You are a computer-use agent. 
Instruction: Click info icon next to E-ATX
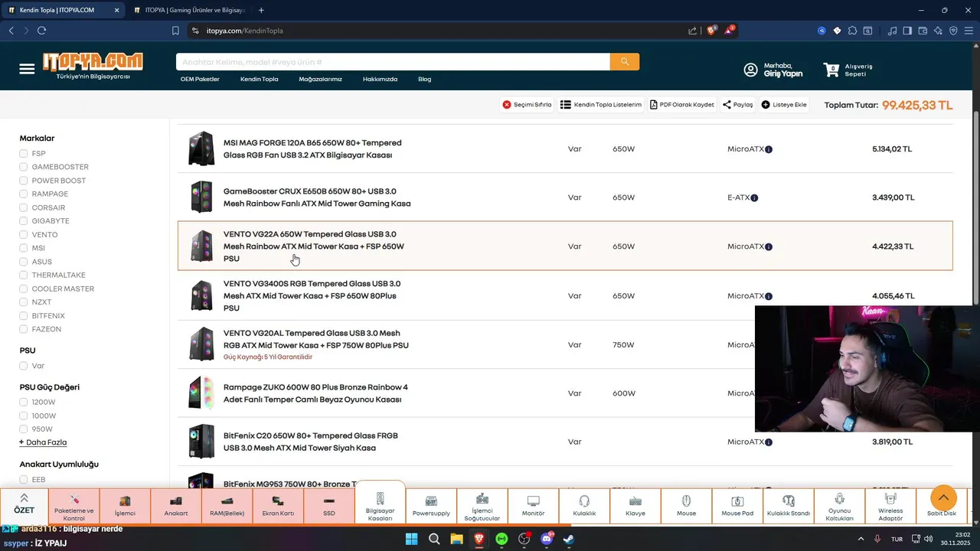(x=754, y=197)
